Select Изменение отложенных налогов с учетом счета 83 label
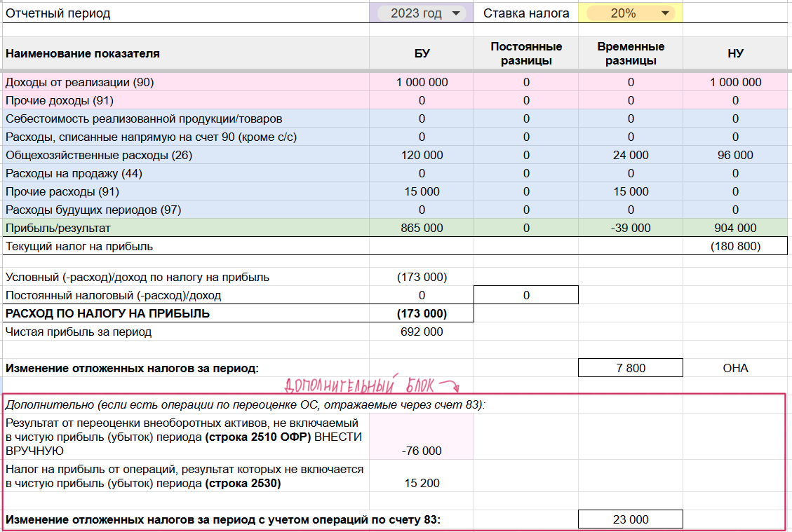The image size is (792, 532). [223, 519]
